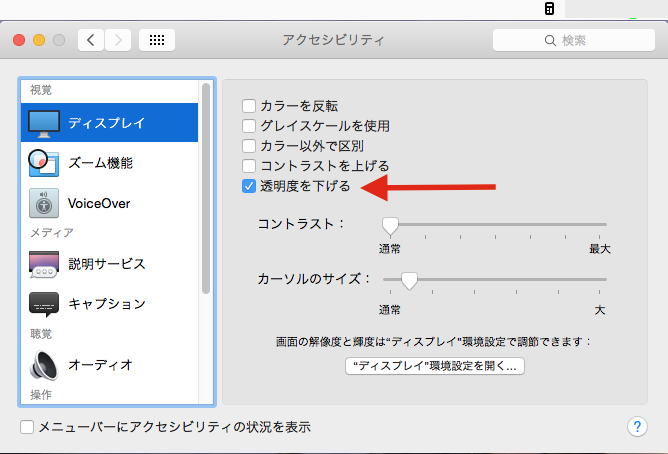Viewport: 668px width, 454px height.
Task: Select オーディオ label in the sidebar
Action: (101, 365)
